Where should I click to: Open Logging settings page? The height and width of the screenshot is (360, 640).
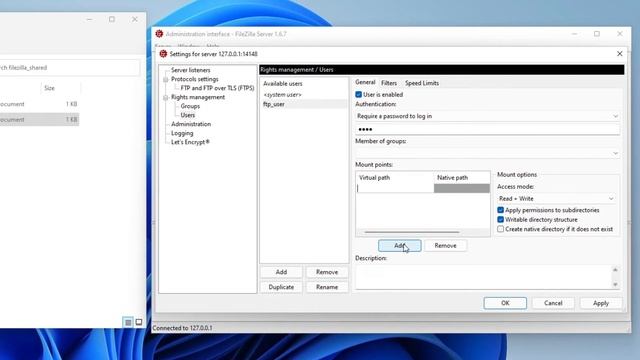[182, 133]
